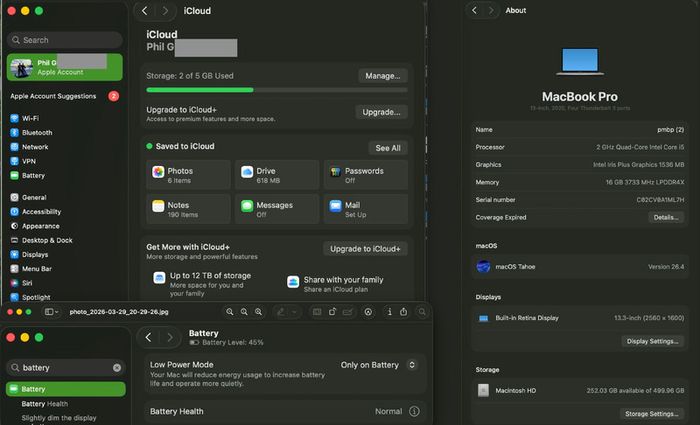Open Desktop & Dock settings
Screen dimensions: 700x425
coord(42,240)
